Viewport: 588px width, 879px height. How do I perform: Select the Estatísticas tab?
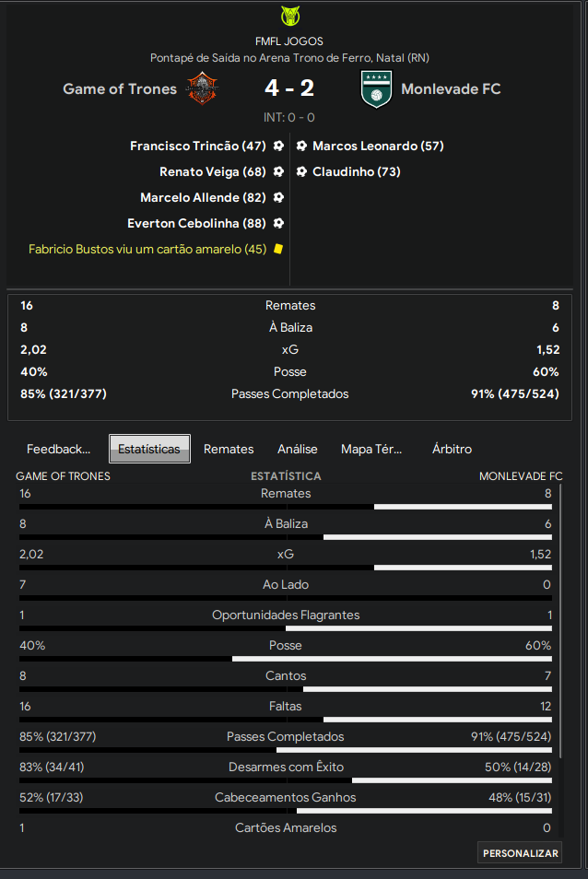click(x=149, y=449)
